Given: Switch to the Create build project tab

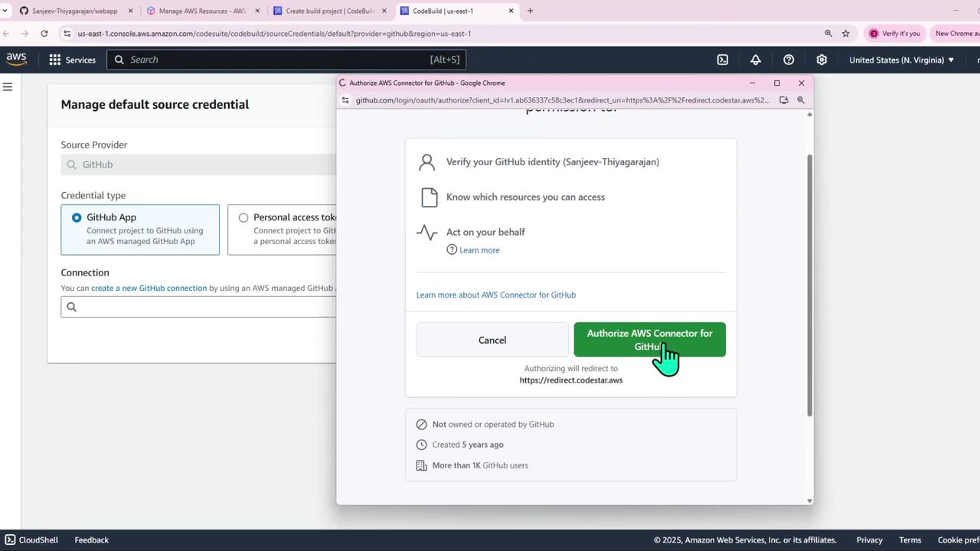Looking at the screenshot, I should 329,11.
